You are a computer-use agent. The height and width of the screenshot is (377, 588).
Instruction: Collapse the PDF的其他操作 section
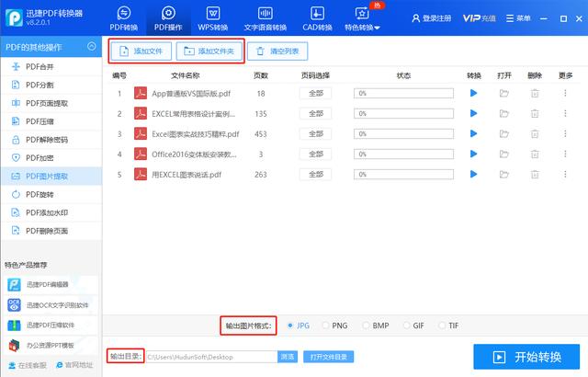coord(92,47)
